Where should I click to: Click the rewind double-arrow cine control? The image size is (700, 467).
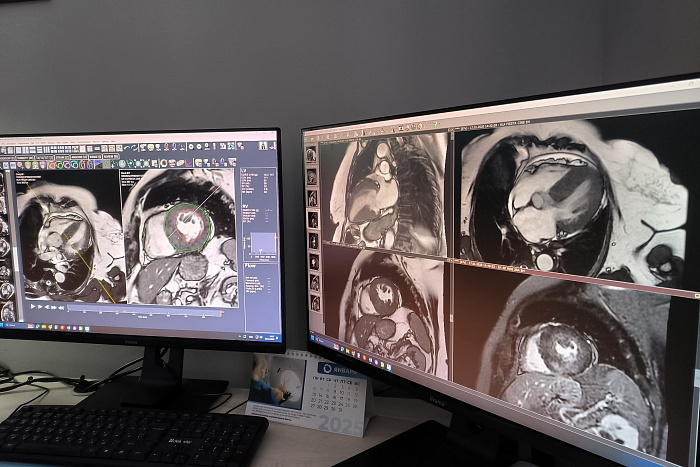coord(61,308)
